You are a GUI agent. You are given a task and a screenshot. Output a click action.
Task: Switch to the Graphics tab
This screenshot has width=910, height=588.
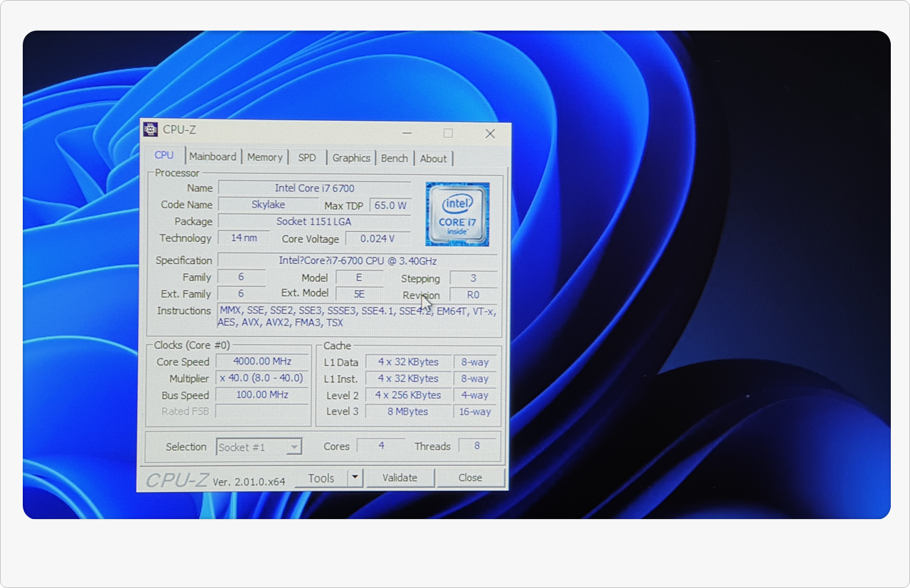click(x=351, y=158)
